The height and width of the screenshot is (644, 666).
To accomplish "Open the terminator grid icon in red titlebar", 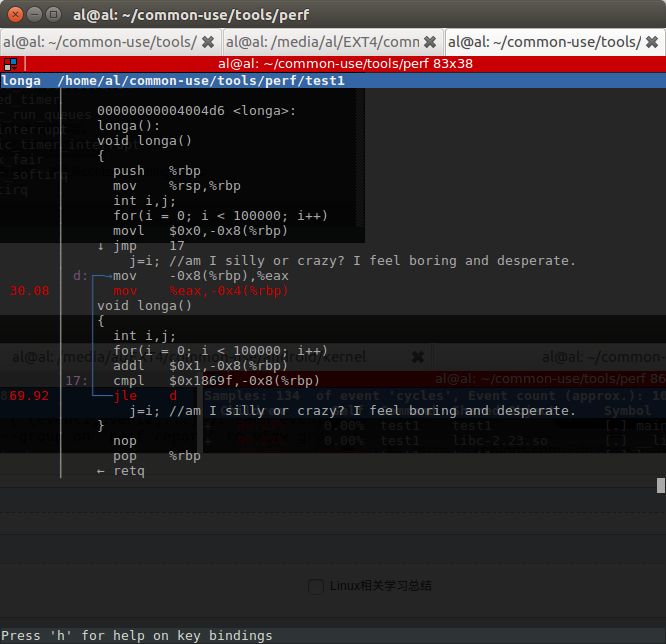I will point(10,64).
